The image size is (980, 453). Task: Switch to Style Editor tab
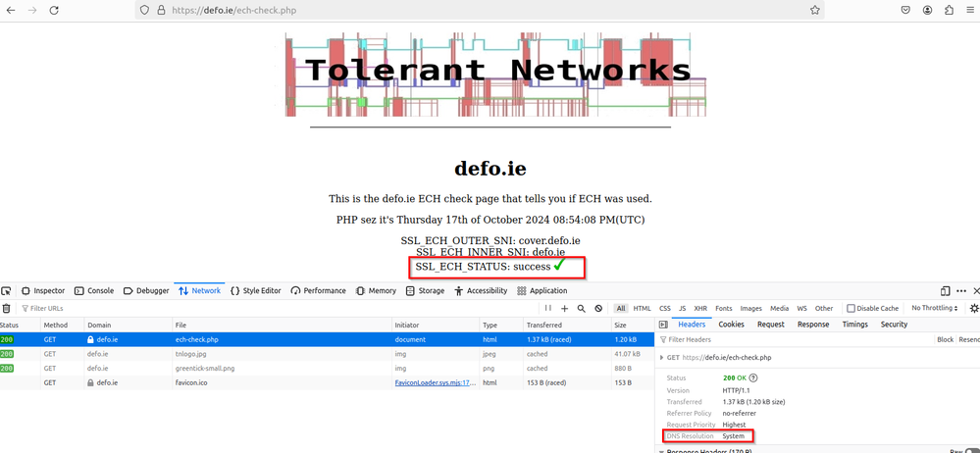256,291
